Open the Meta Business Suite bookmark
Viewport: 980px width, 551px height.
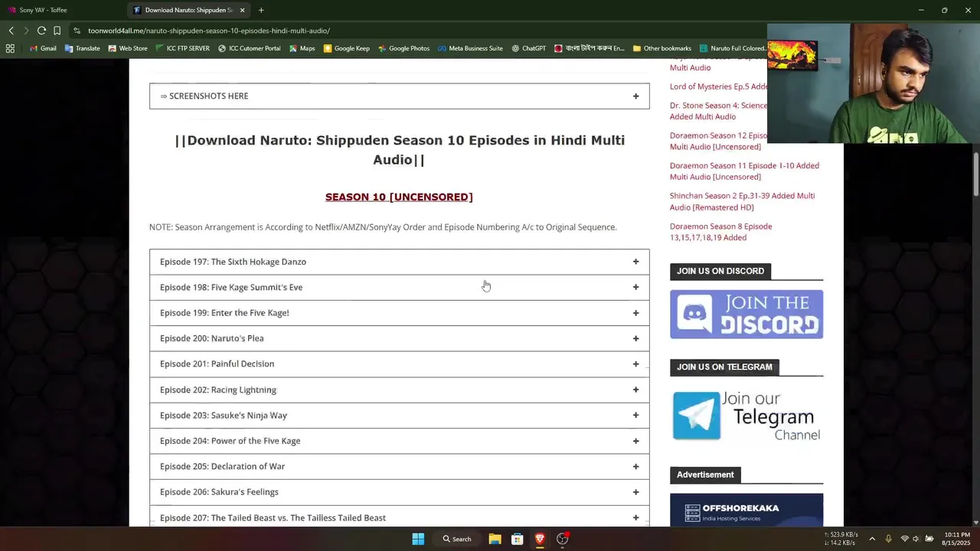(x=470, y=48)
